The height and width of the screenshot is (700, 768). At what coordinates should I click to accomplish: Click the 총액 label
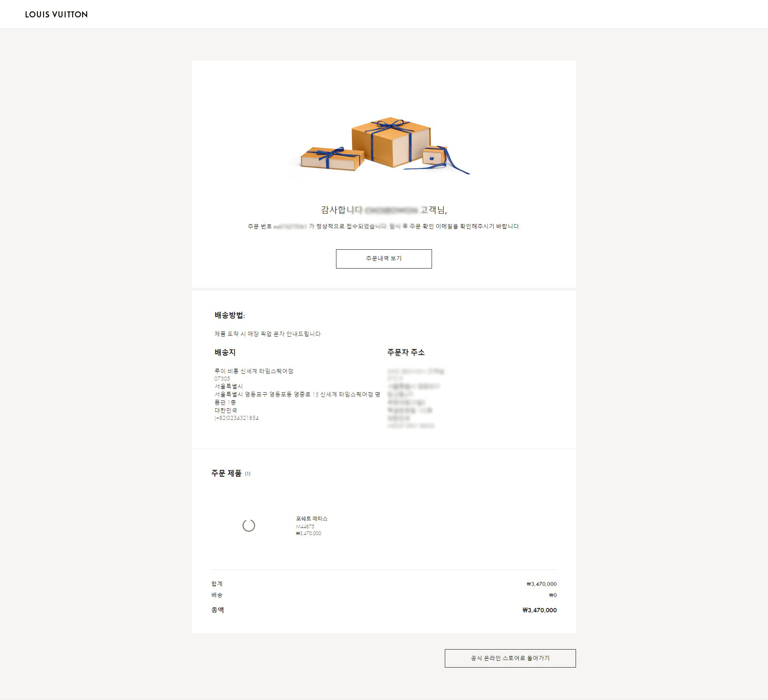(218, 610)
